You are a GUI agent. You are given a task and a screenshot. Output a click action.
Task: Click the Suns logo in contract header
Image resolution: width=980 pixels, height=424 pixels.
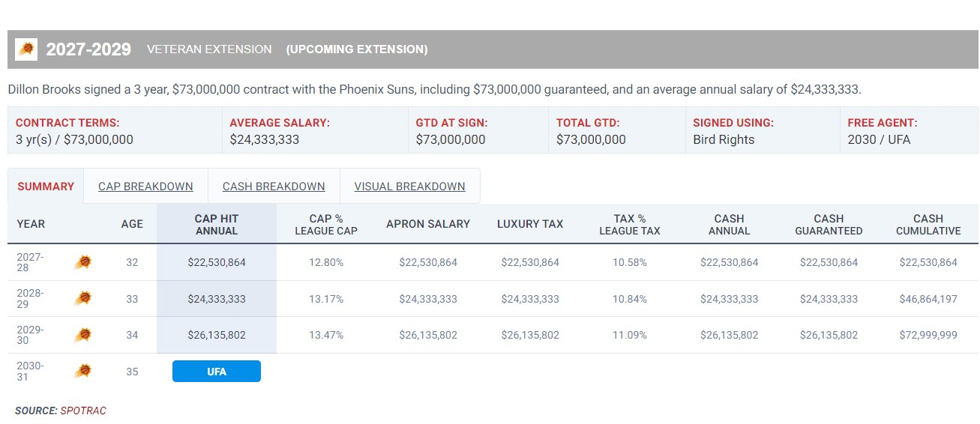(x=27, y=49)
